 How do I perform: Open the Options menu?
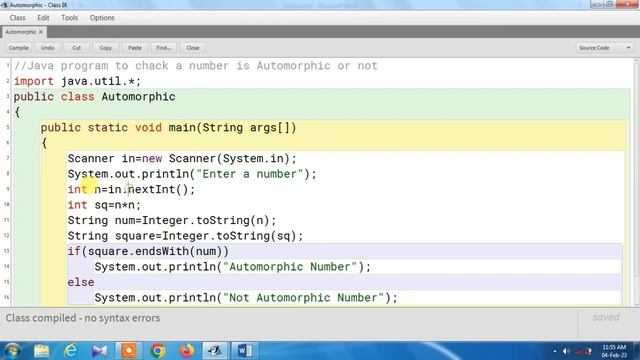(x=102, y=18)
